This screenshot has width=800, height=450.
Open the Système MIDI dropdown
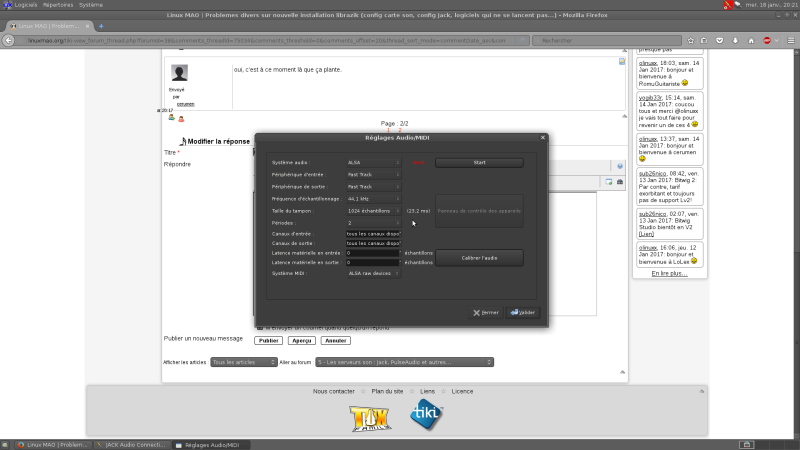[x=373, y=273]
